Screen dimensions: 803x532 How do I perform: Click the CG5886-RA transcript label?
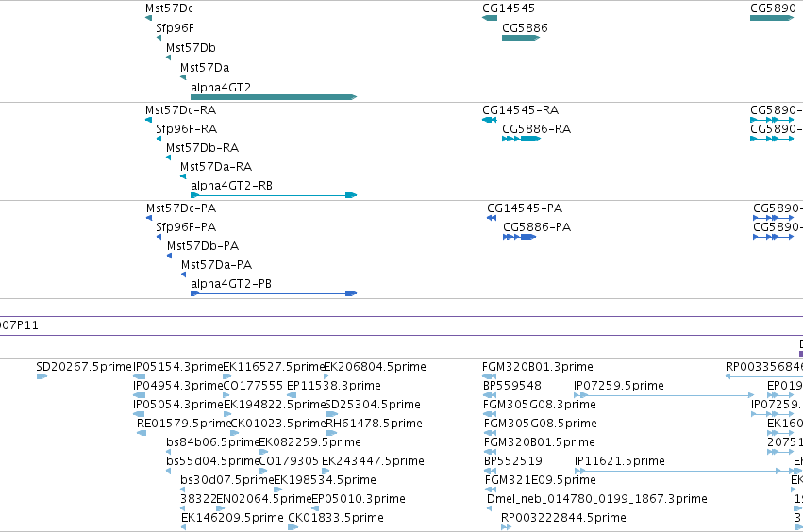point(536,129)
